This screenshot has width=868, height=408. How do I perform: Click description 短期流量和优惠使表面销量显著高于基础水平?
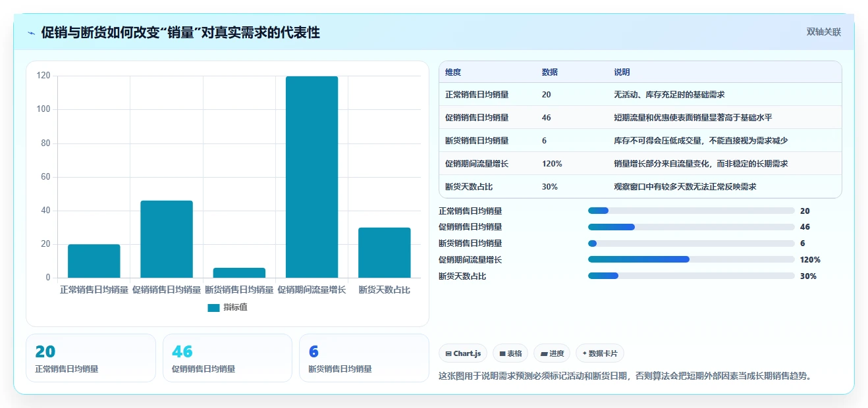pyautogui.click(x=693, y=118)
